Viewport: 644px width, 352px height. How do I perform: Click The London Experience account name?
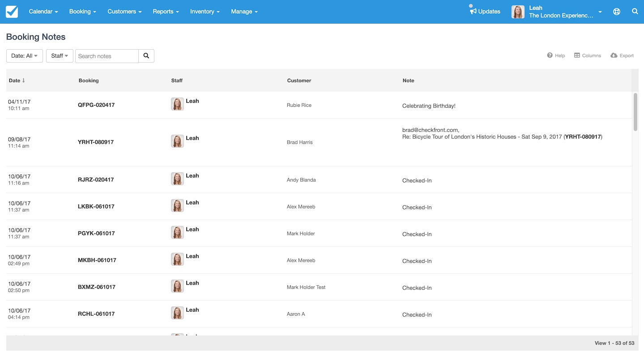561,16
